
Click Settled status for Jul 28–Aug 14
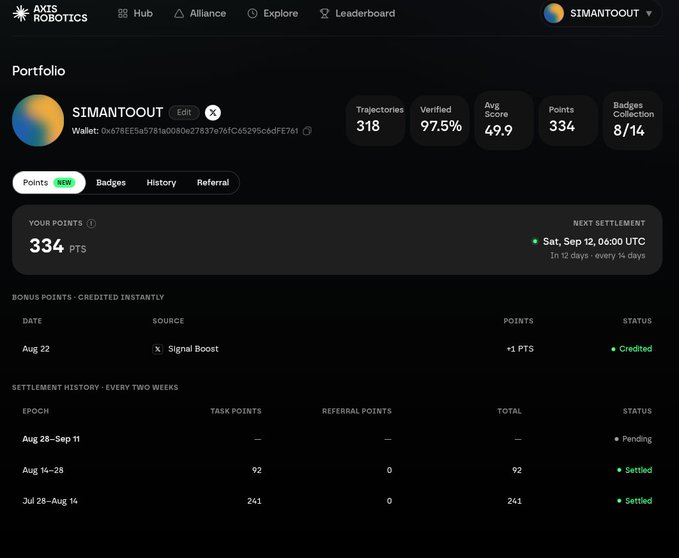point(634,501)
